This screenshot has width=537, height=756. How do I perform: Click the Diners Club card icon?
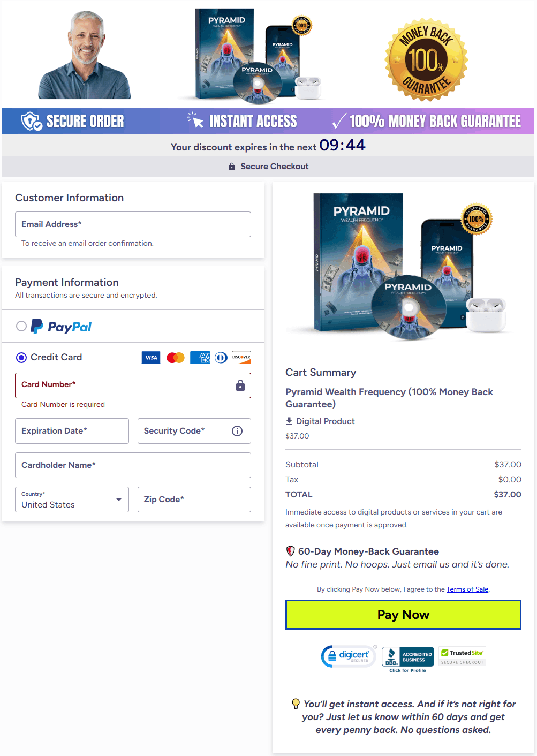[x=221, y=358]
